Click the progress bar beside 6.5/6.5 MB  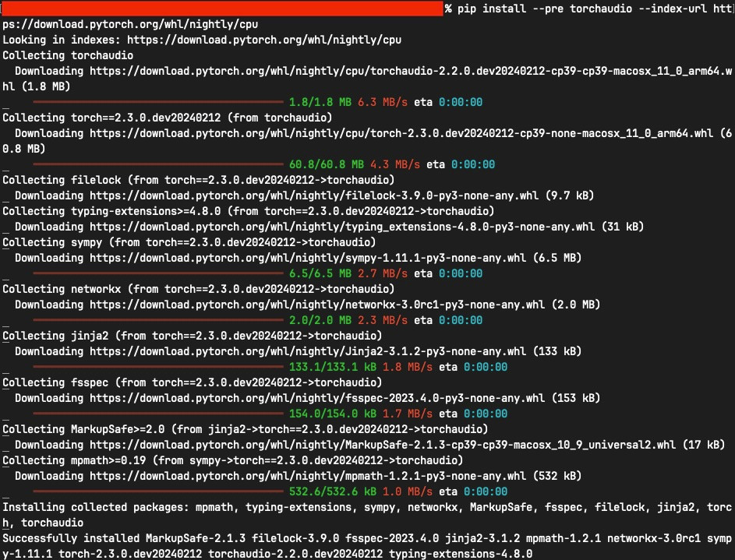(x=158, y=273)
